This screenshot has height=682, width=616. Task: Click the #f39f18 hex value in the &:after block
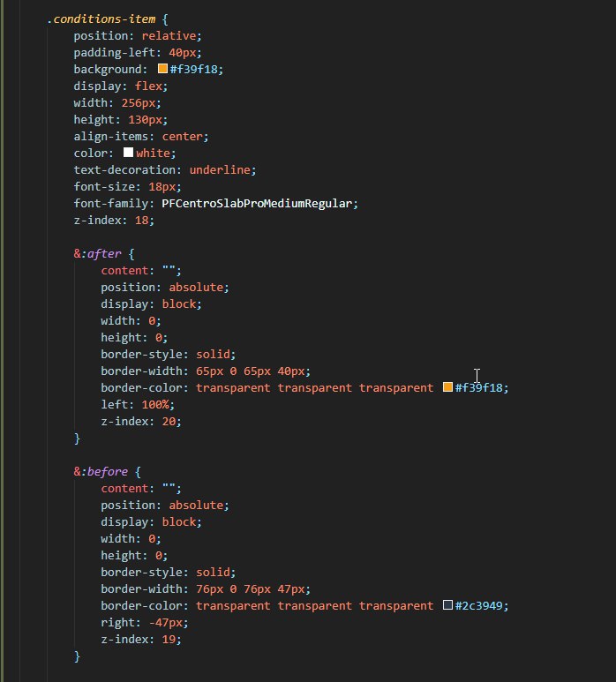click(x=478, y=387)
